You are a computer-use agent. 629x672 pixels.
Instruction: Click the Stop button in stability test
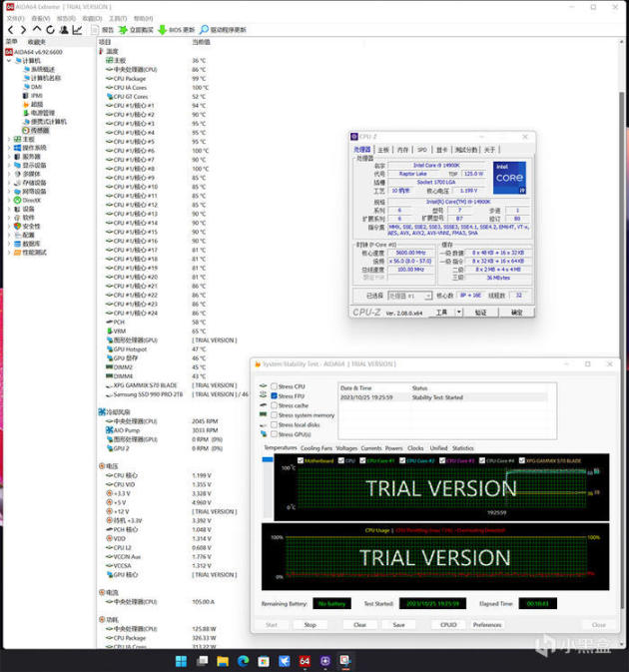(311, 625)
